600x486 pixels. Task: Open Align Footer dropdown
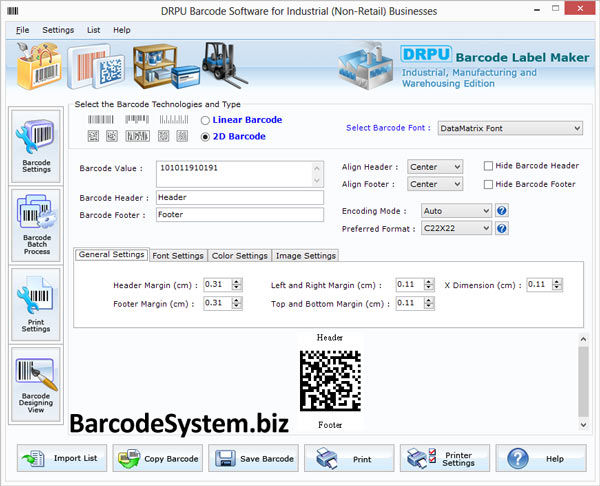click(x=435, y=184)
